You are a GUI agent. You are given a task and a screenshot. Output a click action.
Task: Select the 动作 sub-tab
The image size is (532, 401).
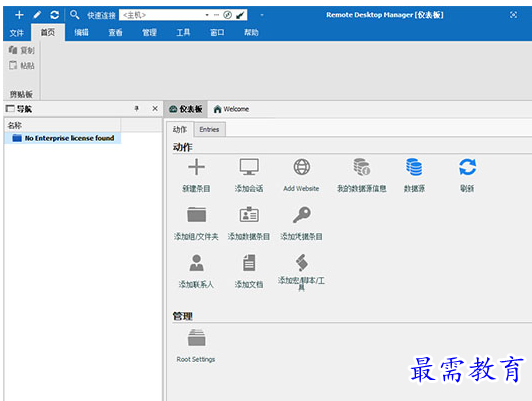click(x=180, y=129)
